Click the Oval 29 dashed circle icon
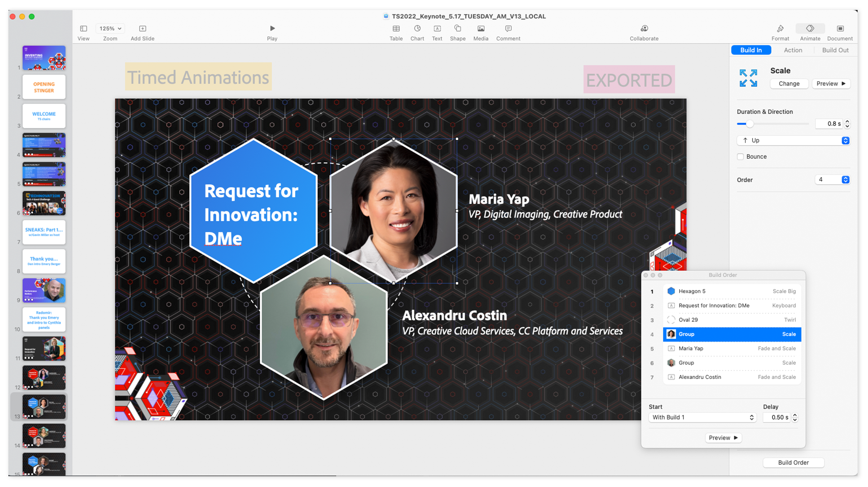This screenshot has height=487, width=868. 671,319
